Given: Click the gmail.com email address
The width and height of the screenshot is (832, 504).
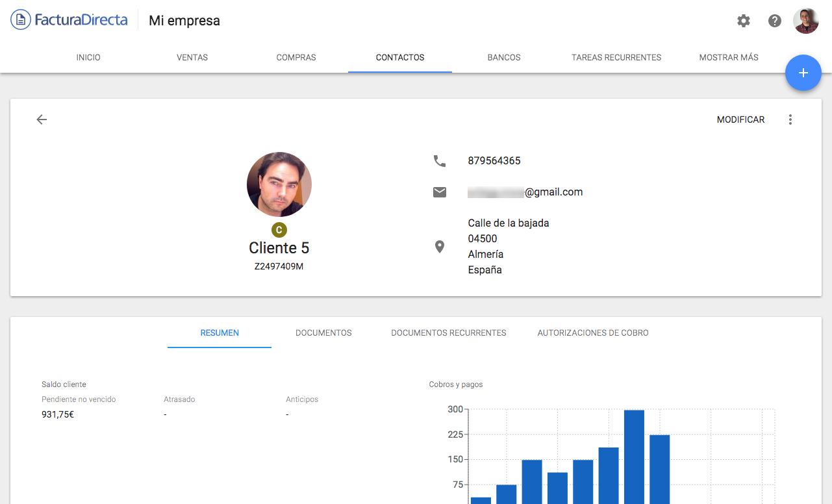Looking at the screenshot, I should click(525, 192).
